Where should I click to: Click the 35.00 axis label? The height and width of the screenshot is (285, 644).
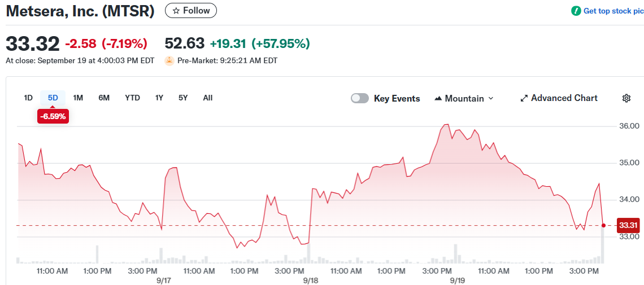[629, 163]
